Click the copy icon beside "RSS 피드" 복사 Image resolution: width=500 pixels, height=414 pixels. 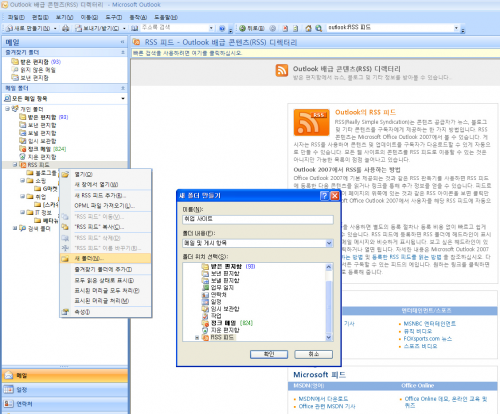click(x=65, y=227)
